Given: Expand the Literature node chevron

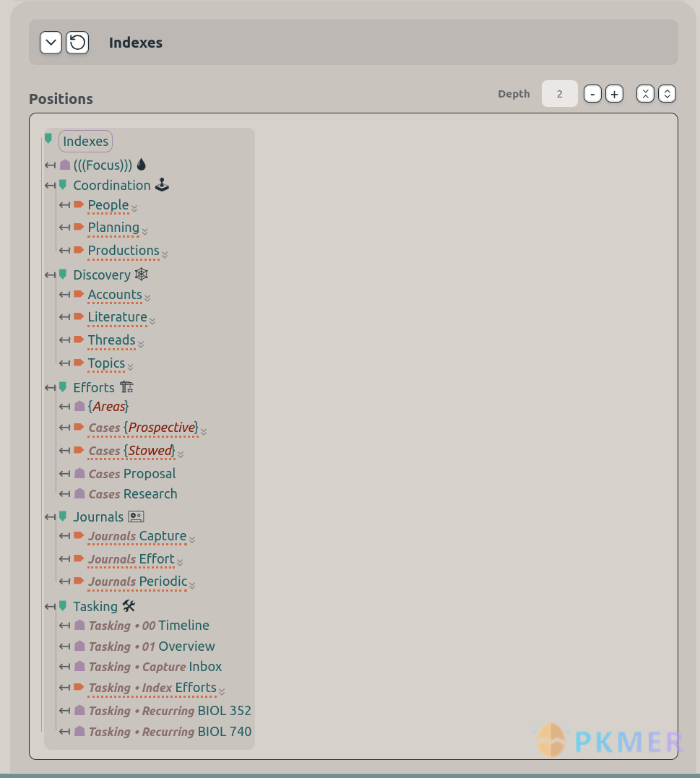Looking at the screenshot, I should click(152, 320).
